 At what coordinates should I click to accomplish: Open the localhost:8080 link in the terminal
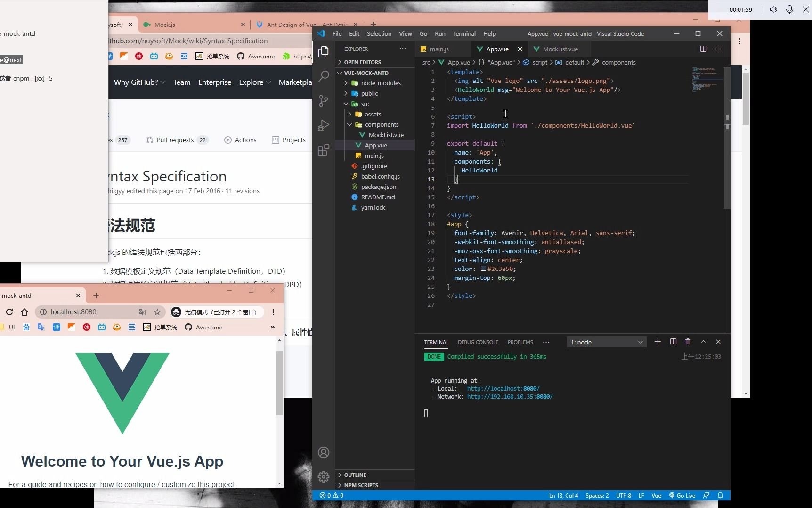pyautogui.click(x=502, y=388)
